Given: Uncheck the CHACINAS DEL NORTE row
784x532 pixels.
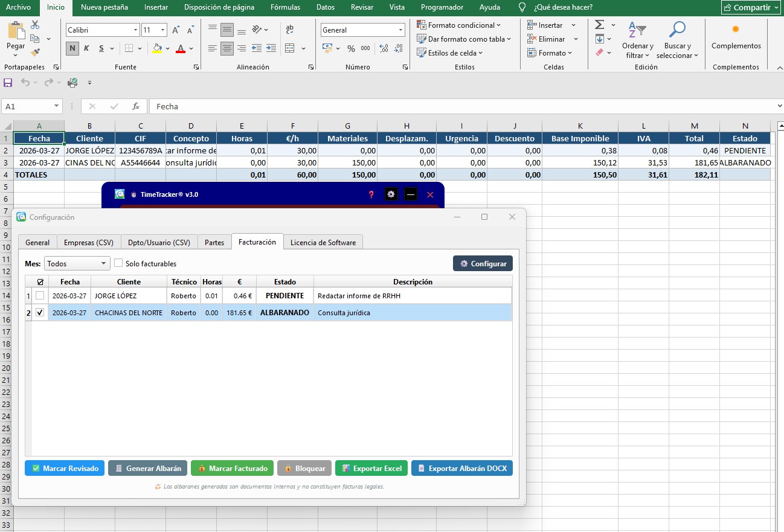Looking at the screenshot, I should tap(39, 313).
